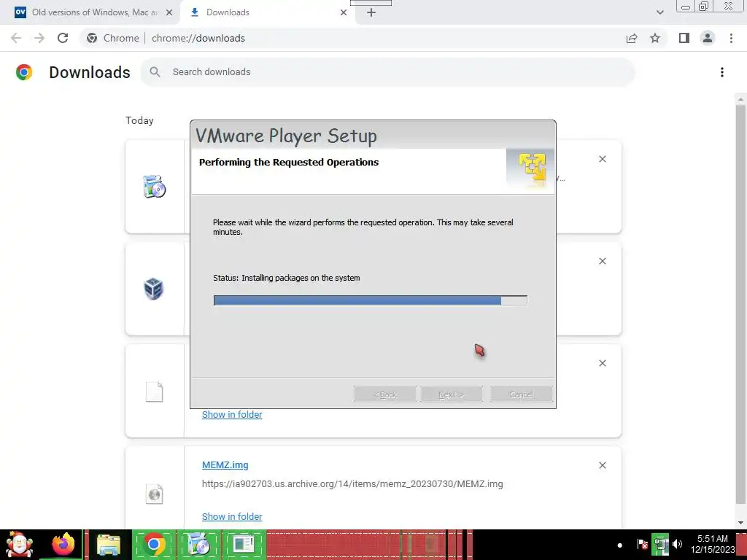The height and width of the screenshot is (560, 747).
Task: Click the MEMZ.img archive.org URL text
Action: pyautogui.click(x=352, y=484)
